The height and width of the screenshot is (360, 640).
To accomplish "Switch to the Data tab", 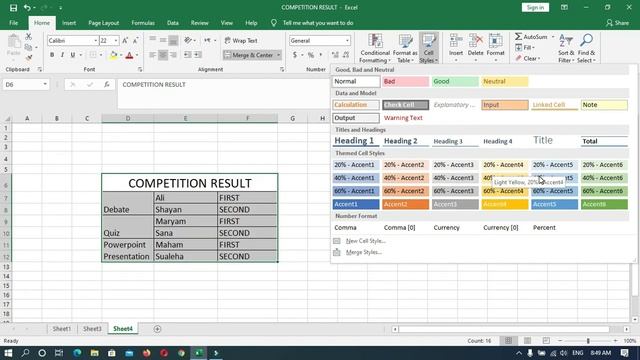I will (173, 23).
